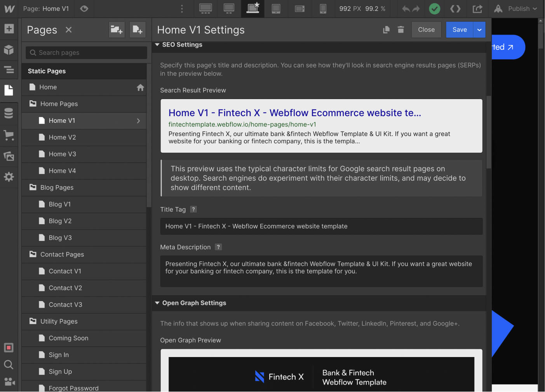Create a new page folder
This screenshot has height=392, width=545.
tap(117, 30)
